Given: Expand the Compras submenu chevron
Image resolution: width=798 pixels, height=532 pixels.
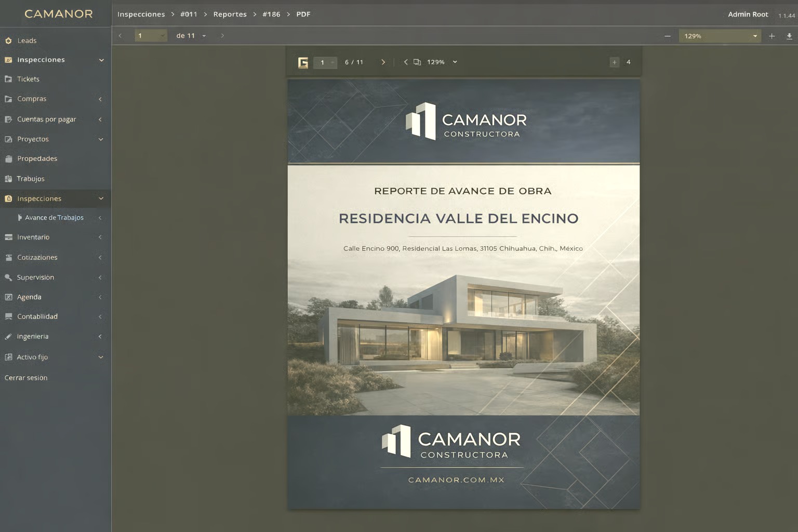Looking at the screenshot, I should (x=100, y=99).
